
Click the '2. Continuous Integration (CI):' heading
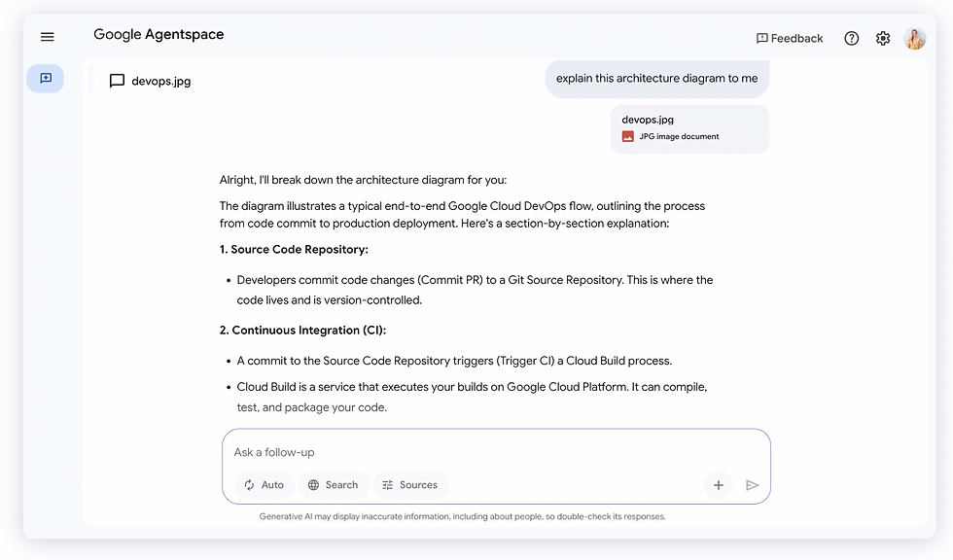(x=302, y=330)
